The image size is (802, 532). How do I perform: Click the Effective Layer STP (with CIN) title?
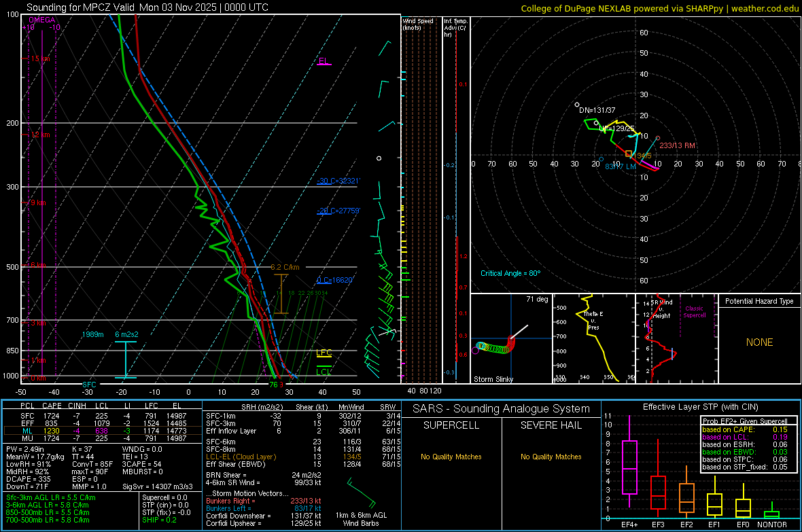coord(700,407)
